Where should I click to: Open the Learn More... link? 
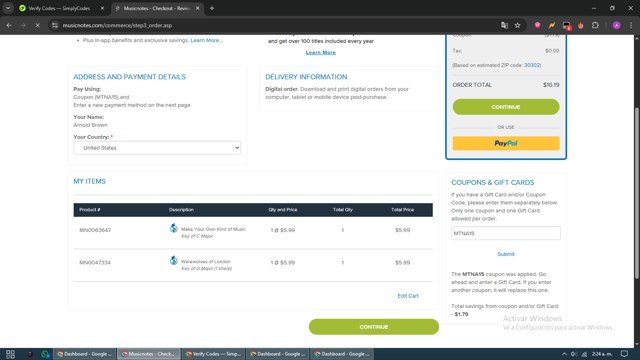coord(207,40)
